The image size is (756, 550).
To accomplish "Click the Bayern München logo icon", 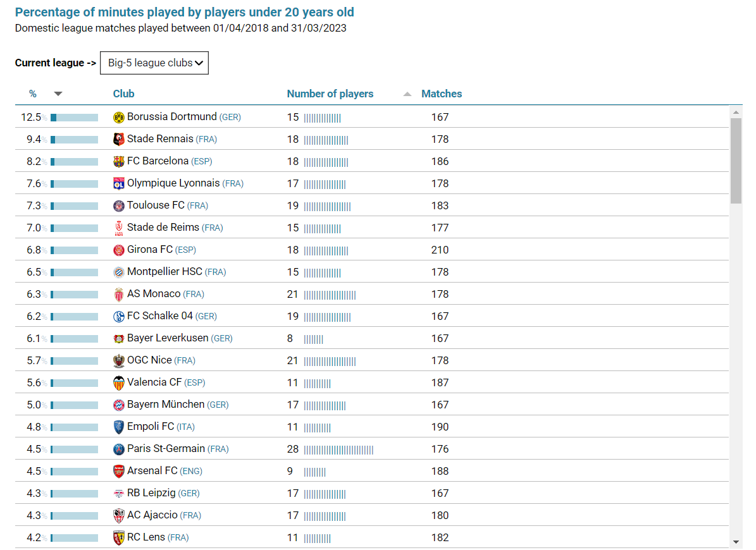I will (119, 405).
